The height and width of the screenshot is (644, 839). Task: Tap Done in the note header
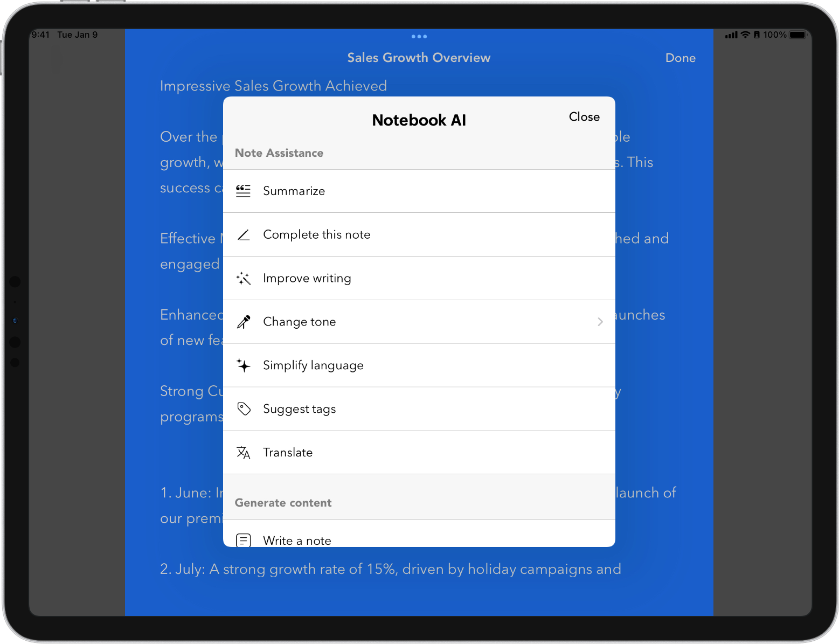pos(680,58)
